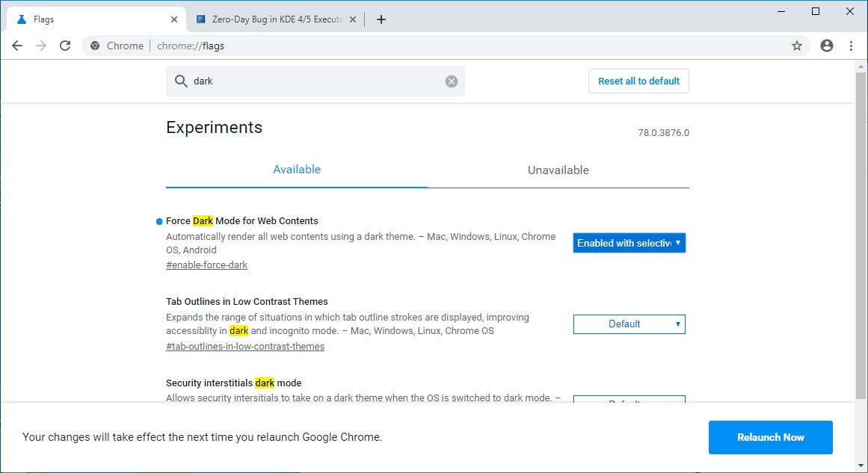Expand the Tab Outlines Default dropdown
Image resolution: width=868 pixels, height=473 pixels.
(629, 324)
